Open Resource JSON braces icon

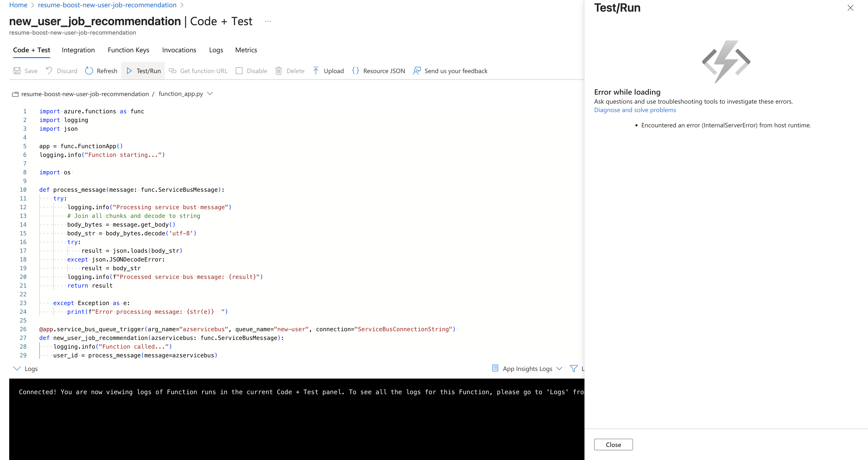click(x=355, y=71)
